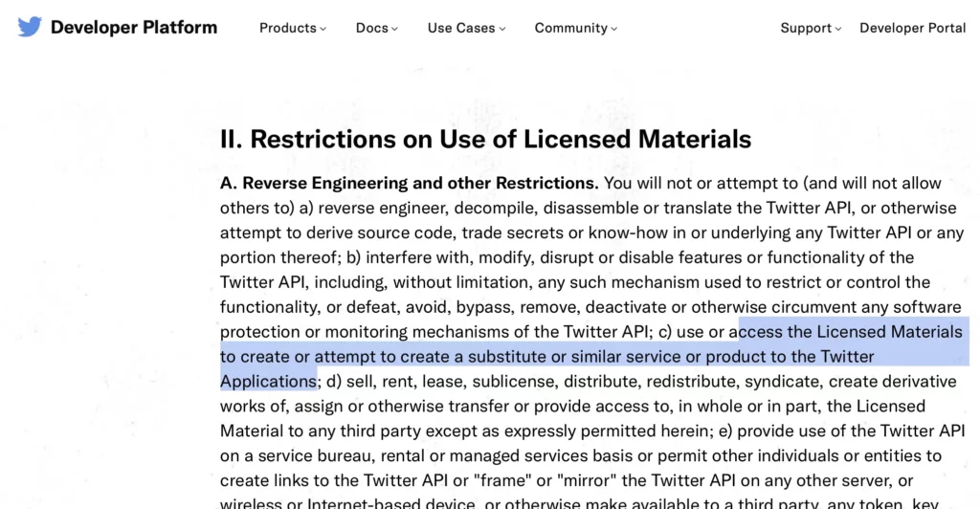Screen dimensions: 980x509
Task: Open the Use Cases menu
Action: [x=466, y=28]
